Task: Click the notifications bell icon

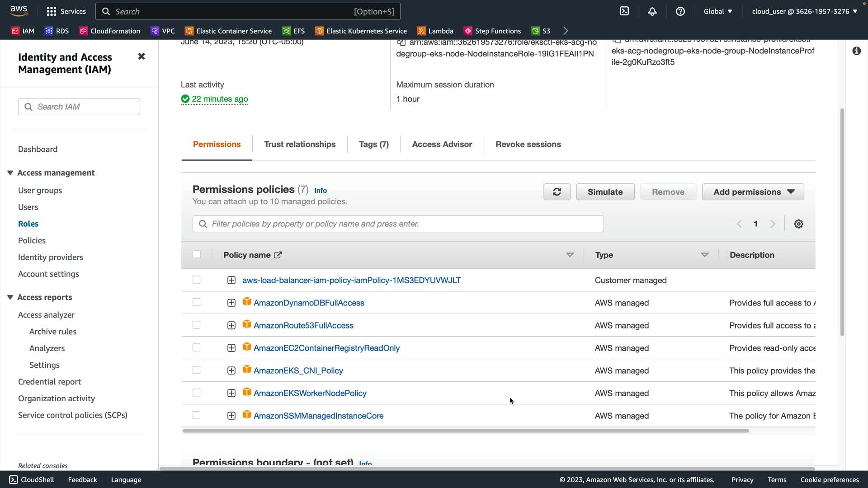Action: pyautogui.click(x=652, y=11)
